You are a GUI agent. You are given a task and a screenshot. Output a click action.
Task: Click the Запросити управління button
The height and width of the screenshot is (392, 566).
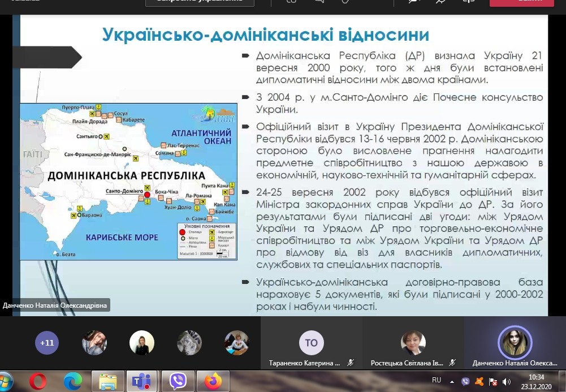point(200,2)
